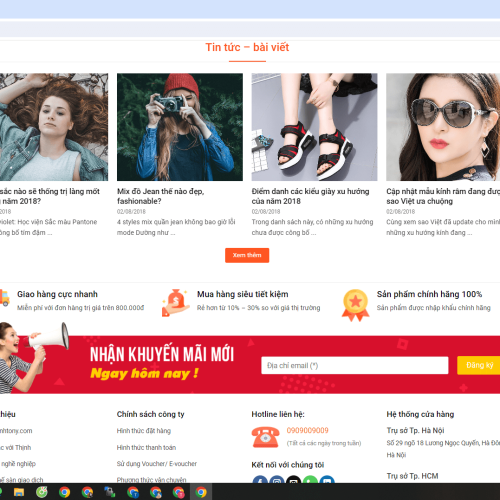Click the star medal genuine product icon
Screen dimensions: 500x500
coord(355,305)
